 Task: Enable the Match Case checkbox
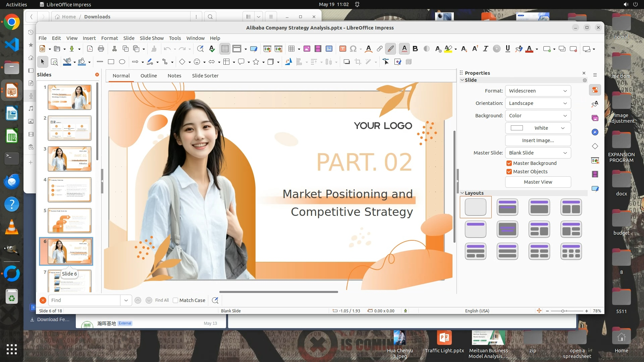[x=175, y=300]
